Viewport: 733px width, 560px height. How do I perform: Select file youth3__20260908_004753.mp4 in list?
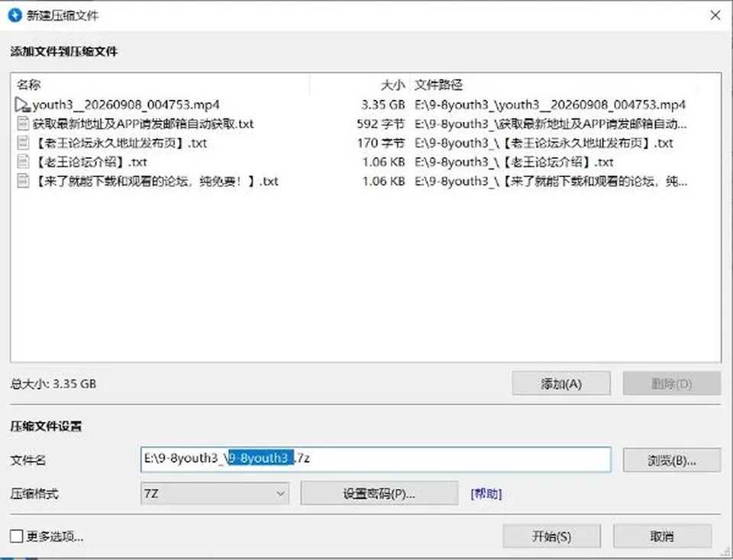pos(126,105)
